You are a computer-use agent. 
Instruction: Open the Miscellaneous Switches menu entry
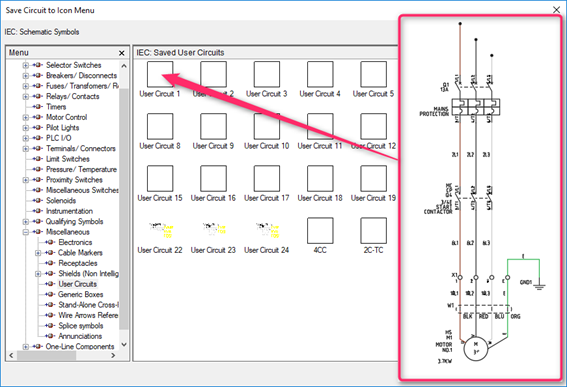tap(82, 190)
